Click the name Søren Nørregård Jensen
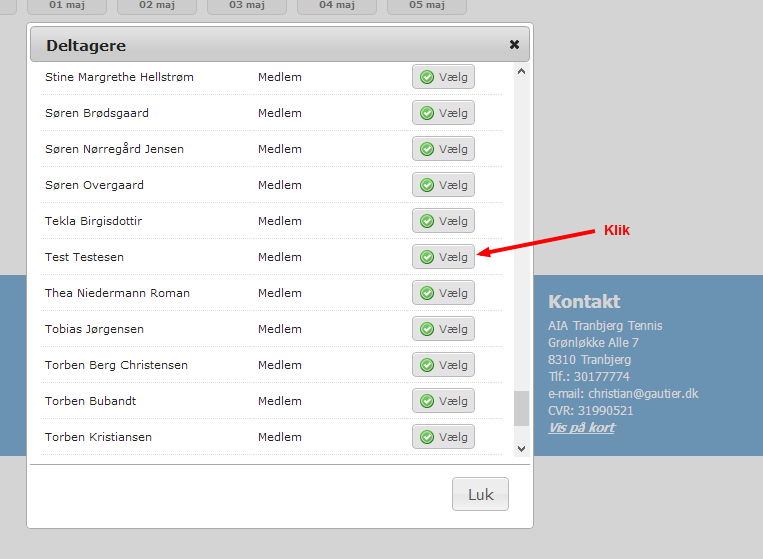This screenshot has height=559, width=763. point(114,149)
